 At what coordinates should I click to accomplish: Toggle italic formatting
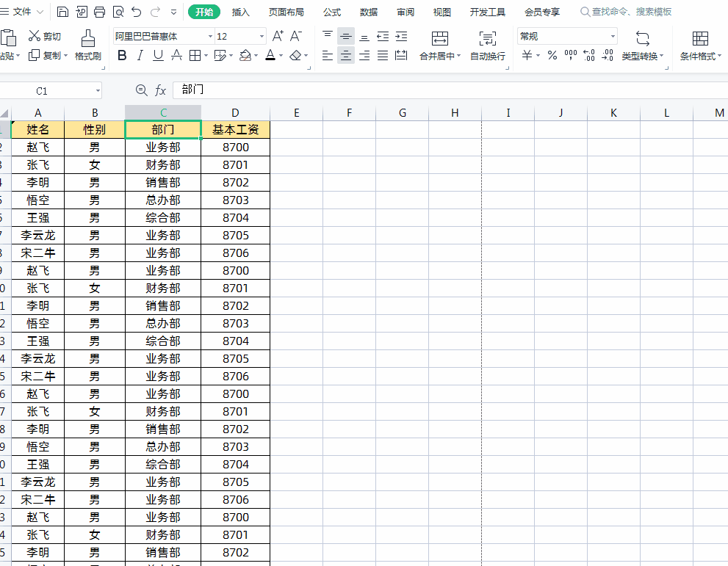140,56
